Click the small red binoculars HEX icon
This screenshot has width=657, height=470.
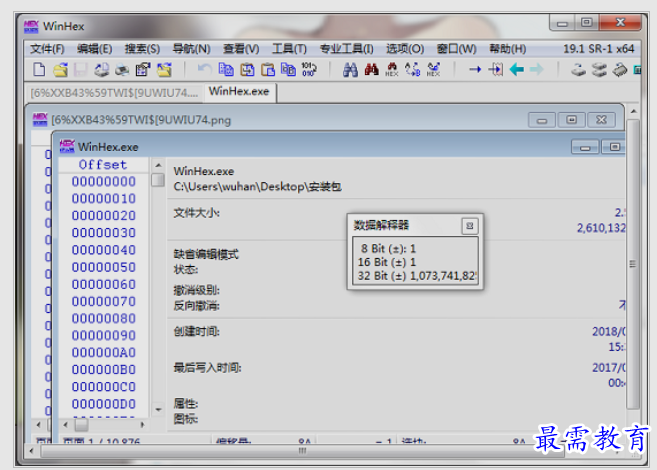click(x=392, y=69)
